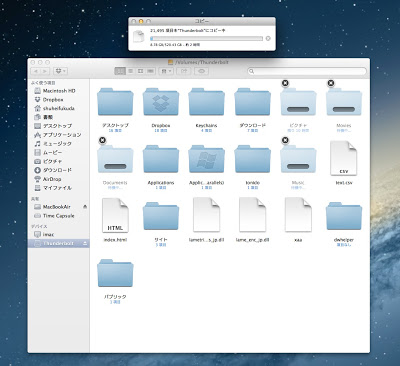Select the dwhelper folder
The image size is (400, 366).
[344, 216]
